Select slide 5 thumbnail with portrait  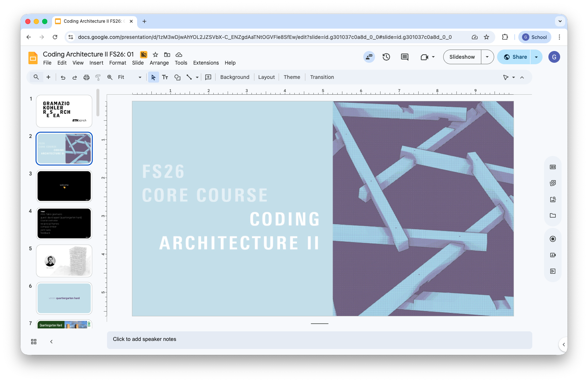point(64,261)
